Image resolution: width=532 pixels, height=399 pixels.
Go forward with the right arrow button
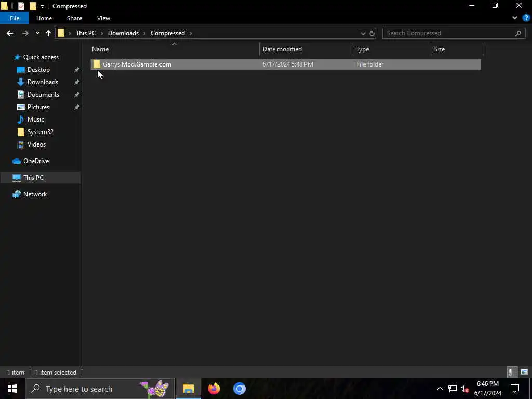click(x=25, y=33)
